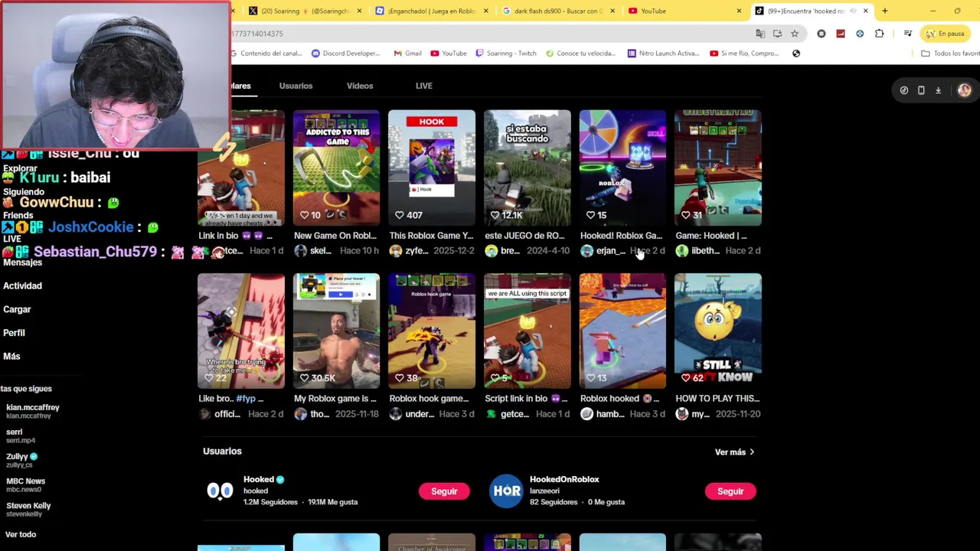980x551 pixels.
Task: Open the Google Translate page icon
Action: (x=760, y=34)
